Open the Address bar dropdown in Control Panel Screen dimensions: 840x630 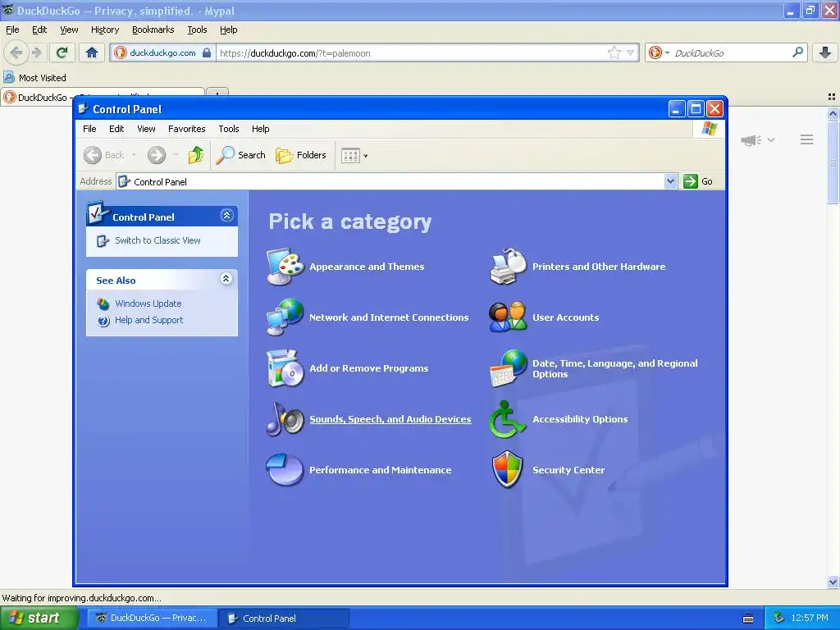(670, 181)
